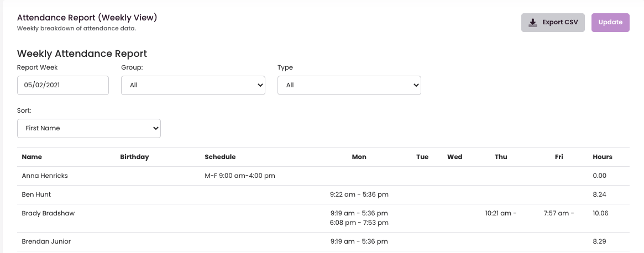Click the Name column header
Image resolution: width=644 pixels, height=253 pixels.
click(x=32, y=157)
